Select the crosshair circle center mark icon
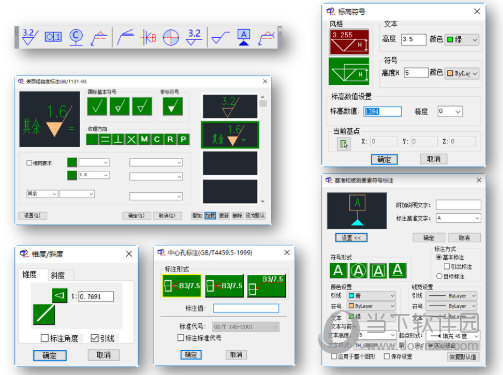This screenshot has height=375, width=503. click(171, 37)
